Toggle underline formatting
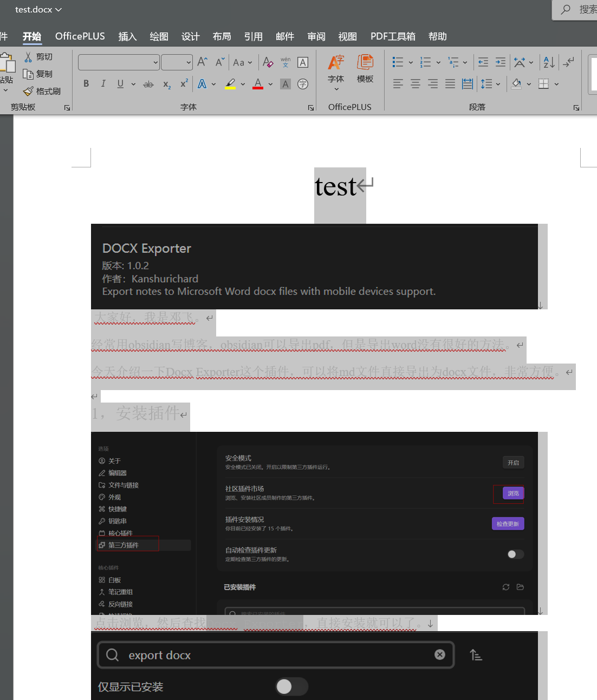The width and height of the screenshot is (597, 700). pos(120,84)
